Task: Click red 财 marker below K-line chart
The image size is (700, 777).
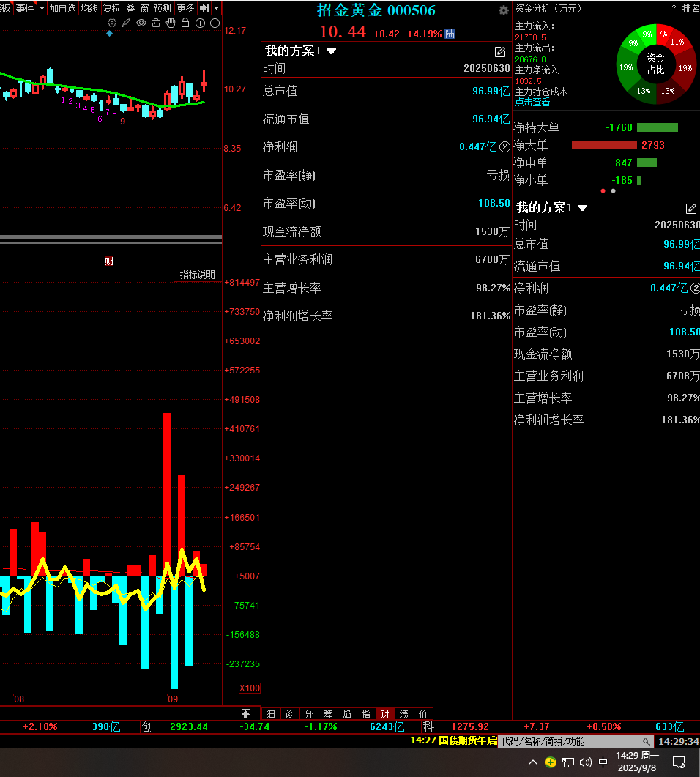Action: [109, 261]
